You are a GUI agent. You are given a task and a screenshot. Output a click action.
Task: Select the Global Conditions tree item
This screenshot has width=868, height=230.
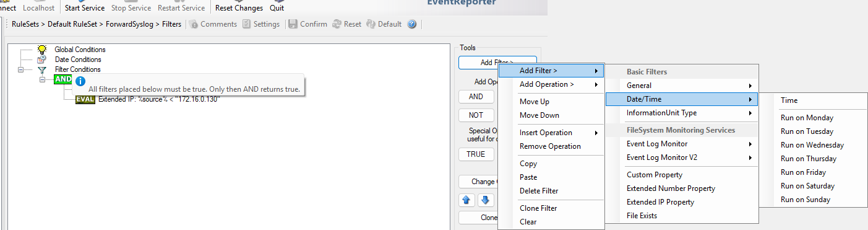pyautogui.click(x=80, y=50)
